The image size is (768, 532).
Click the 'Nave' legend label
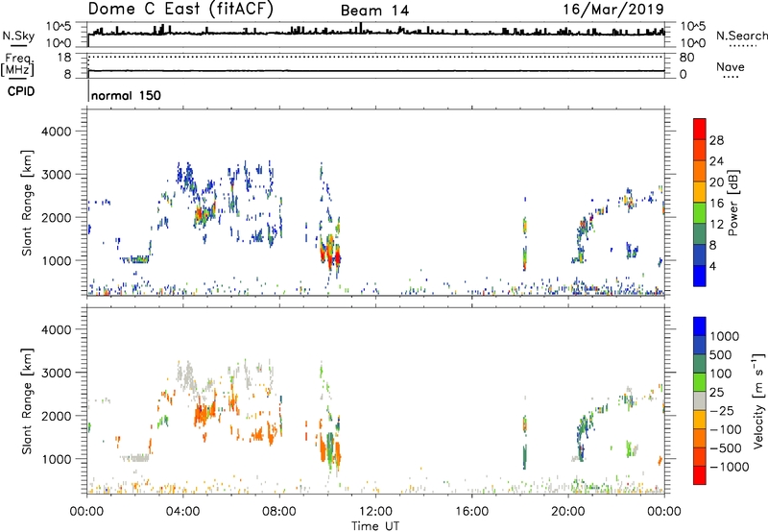click(x=731, y=67)
